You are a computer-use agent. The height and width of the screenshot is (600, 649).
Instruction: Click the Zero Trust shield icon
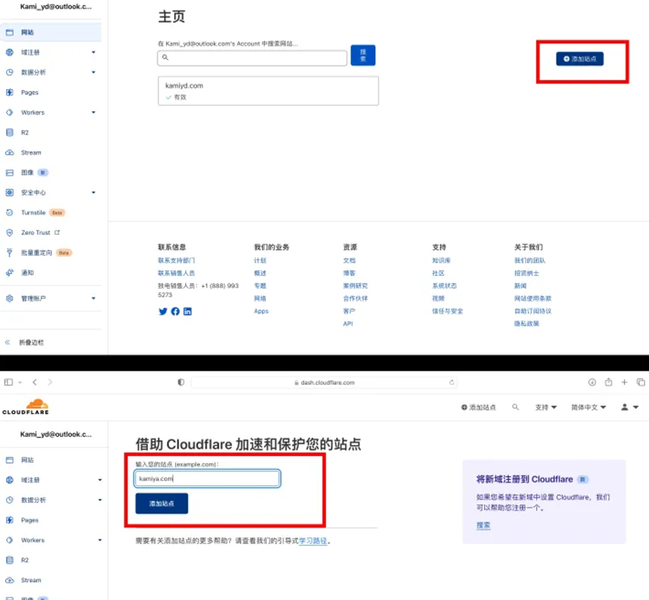[10, 233]
